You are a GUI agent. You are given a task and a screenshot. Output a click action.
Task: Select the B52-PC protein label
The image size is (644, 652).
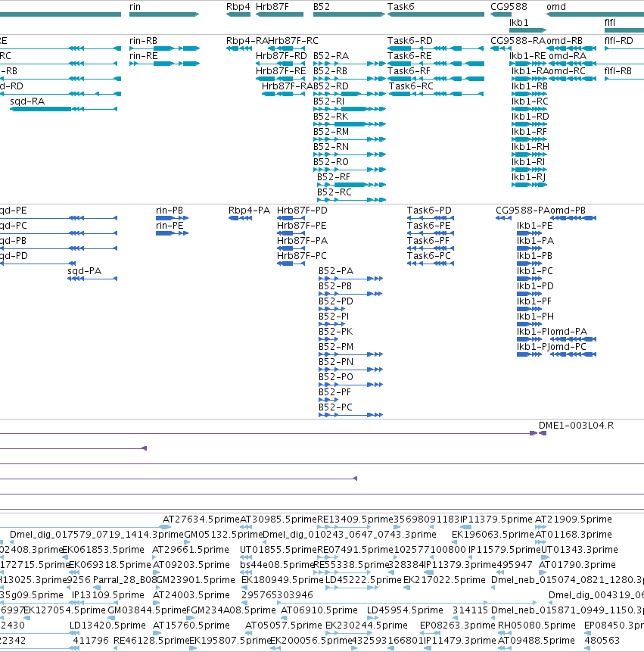click(336, 407)
